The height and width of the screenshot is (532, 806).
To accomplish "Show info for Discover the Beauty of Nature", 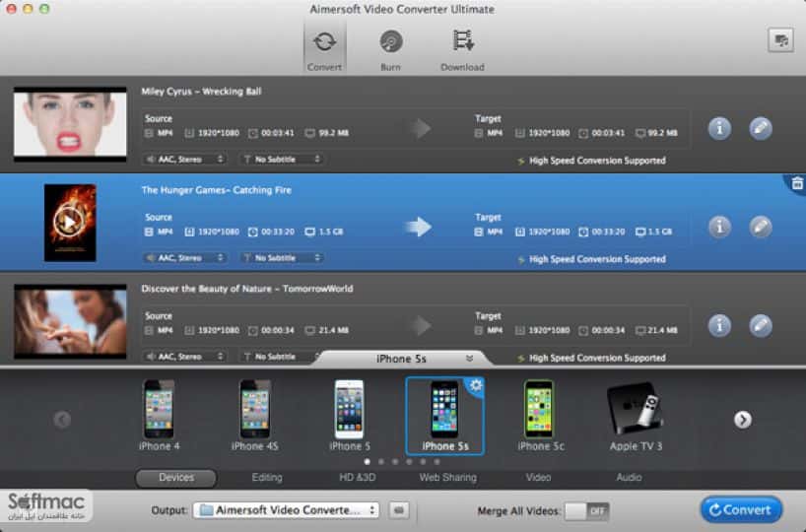I will [x=719, y=325].
